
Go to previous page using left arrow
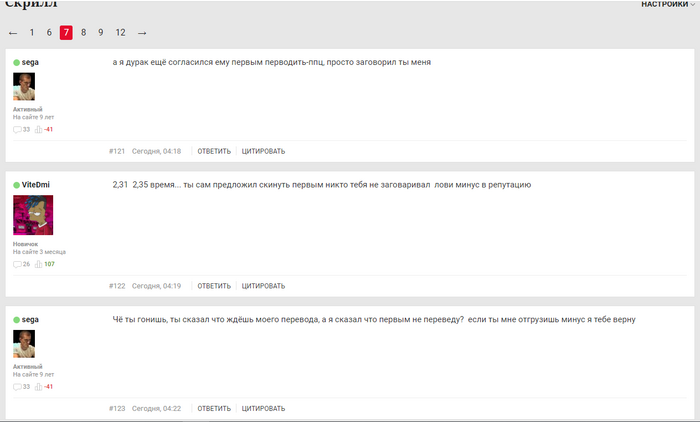[x=13, y=33]
